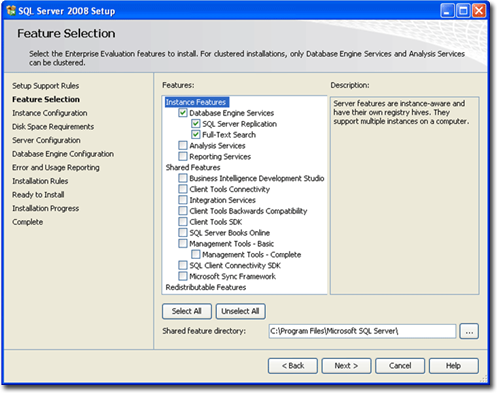
Task: Select the Instance Features tree node
Action: pos(196,102)
